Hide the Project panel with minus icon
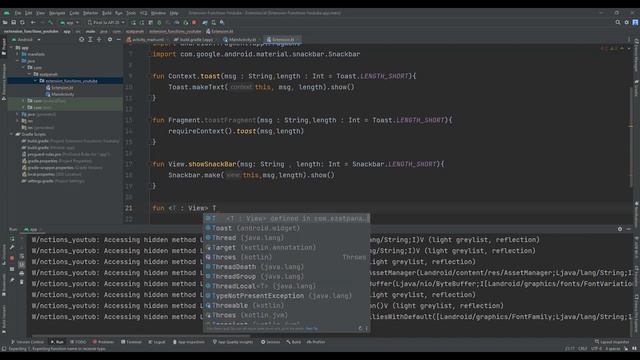This screenshot has height=360, width=640. click(118, 40)
